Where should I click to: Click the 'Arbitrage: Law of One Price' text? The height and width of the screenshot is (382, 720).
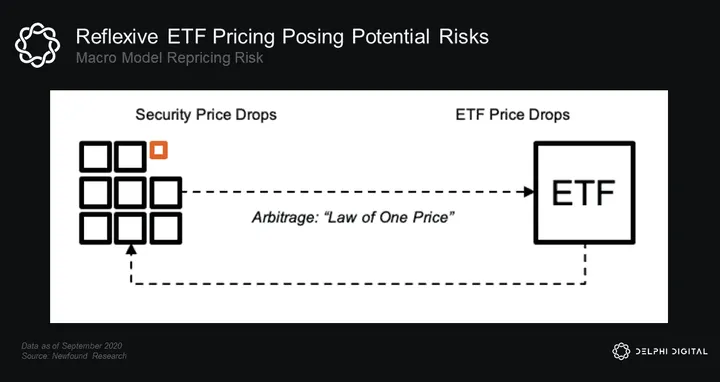[353, 217]
